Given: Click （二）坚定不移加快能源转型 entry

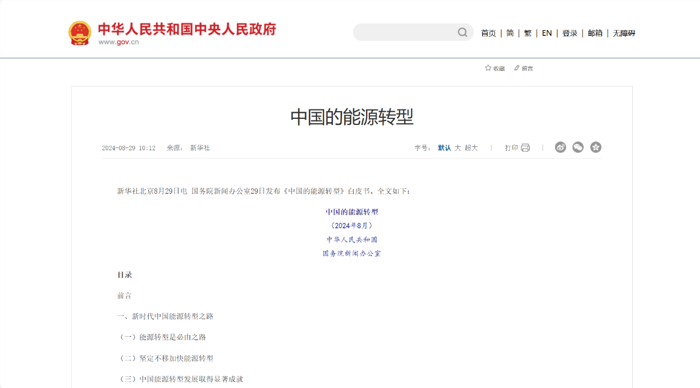Looking at the screenshot, I should coord(165,358).
